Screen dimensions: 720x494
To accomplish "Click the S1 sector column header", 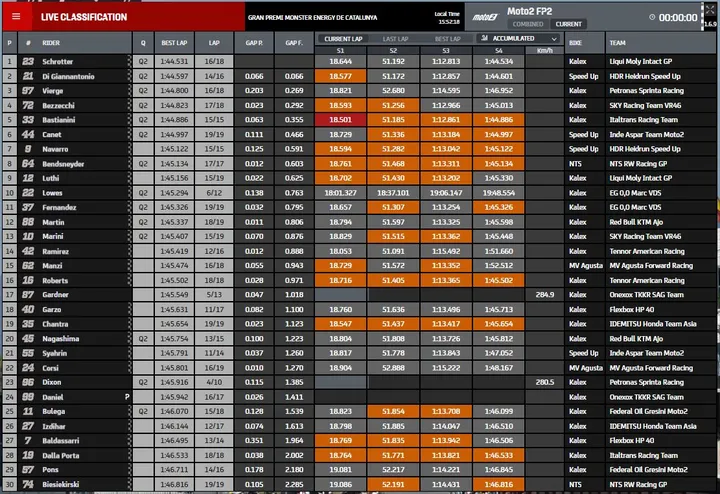I will (x=340, y=51).
